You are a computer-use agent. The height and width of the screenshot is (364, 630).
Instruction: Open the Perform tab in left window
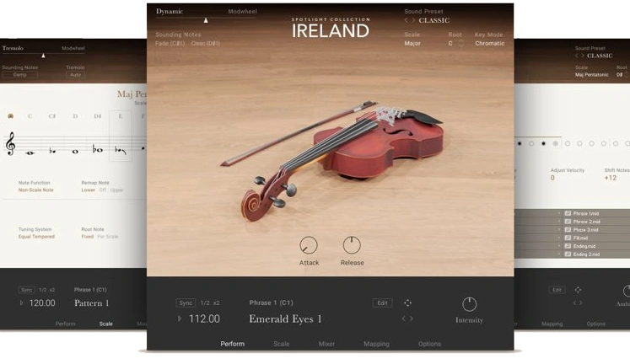pyautogui.click(x=65, y=324)
